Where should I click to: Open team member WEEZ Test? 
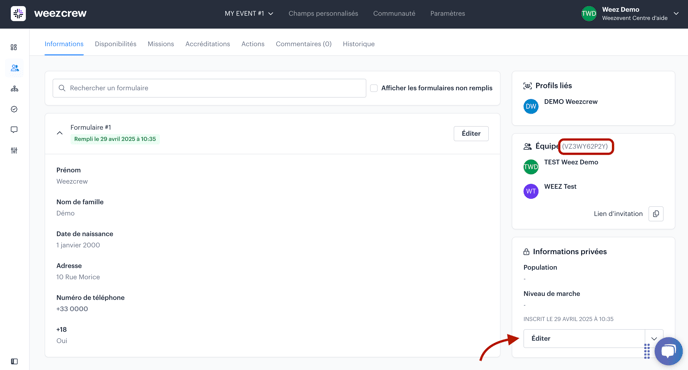click(560, 187)
